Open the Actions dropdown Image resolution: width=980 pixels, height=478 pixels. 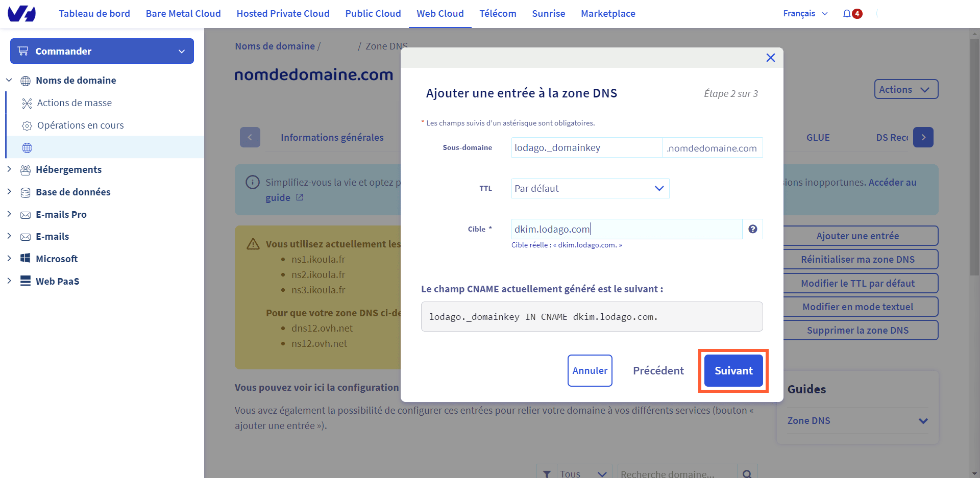[906, 89]
